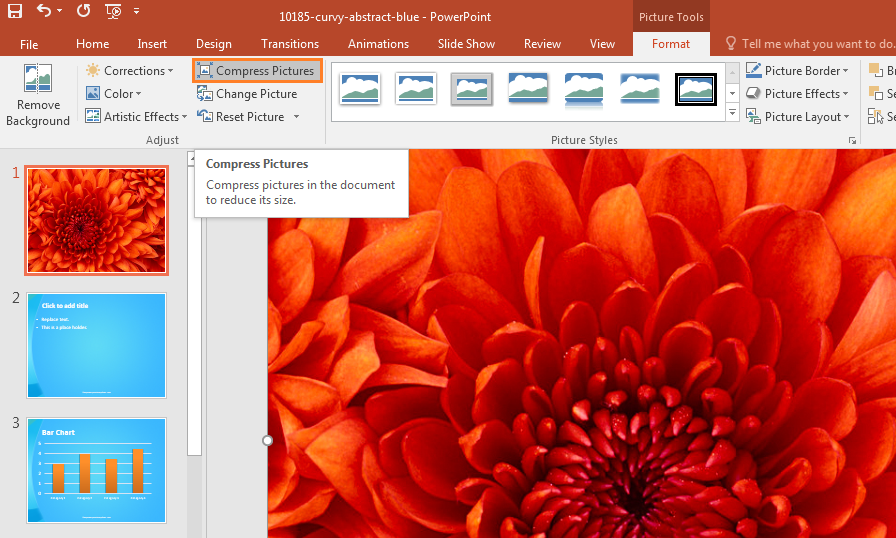The width and height of the screenshot is (896, 538).
Task: Open Artistic Effects dropdown
Action: point(136,117)
